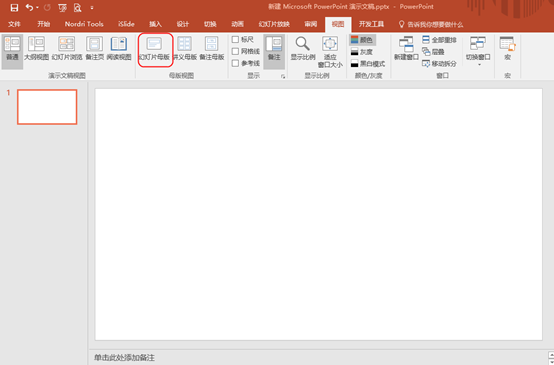This screenshot has width=554, height=365.
Task: Switch to the 切换 tab
Action: [x=210, y=24]
